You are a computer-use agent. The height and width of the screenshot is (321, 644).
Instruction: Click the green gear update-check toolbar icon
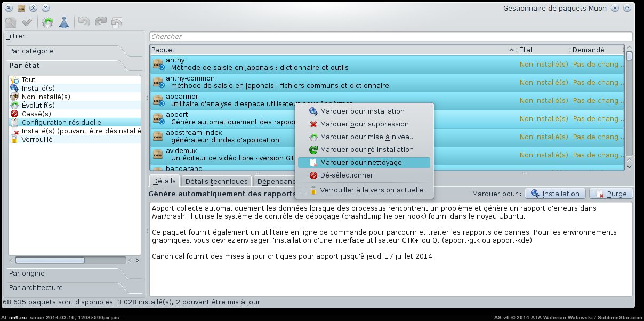[47, 22]
